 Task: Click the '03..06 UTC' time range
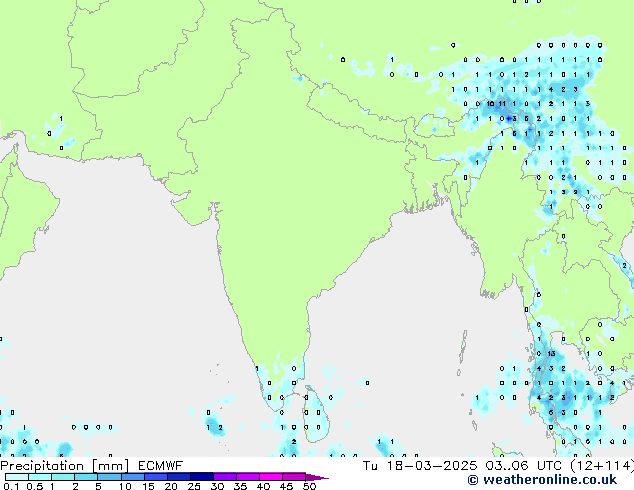(523, 466)
